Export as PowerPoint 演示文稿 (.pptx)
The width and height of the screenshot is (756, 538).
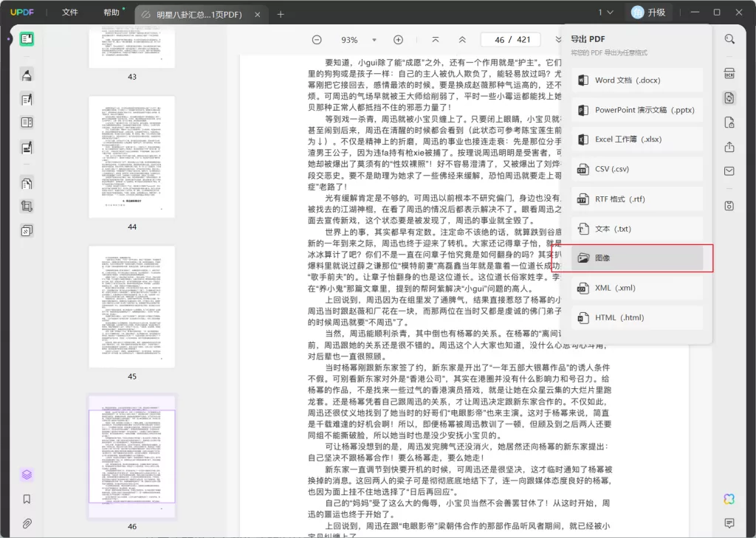[637, 111]
